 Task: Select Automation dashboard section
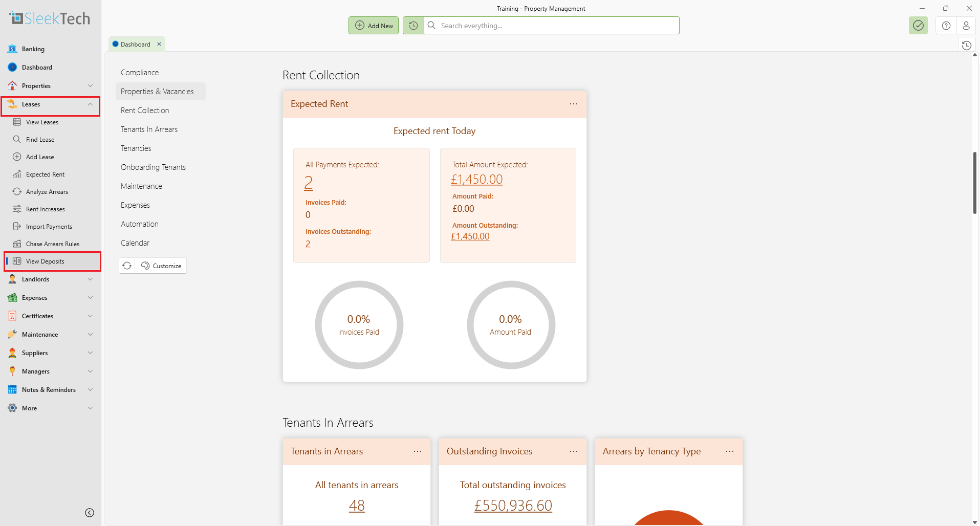pos(140,224)
